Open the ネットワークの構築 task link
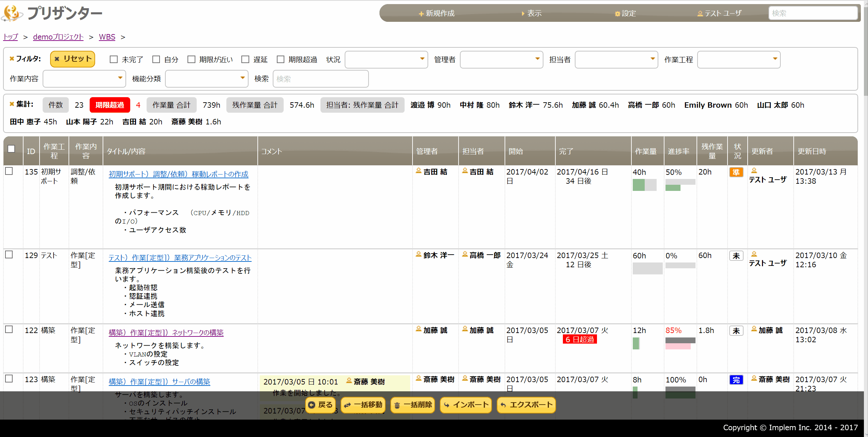 click(166, 333)
